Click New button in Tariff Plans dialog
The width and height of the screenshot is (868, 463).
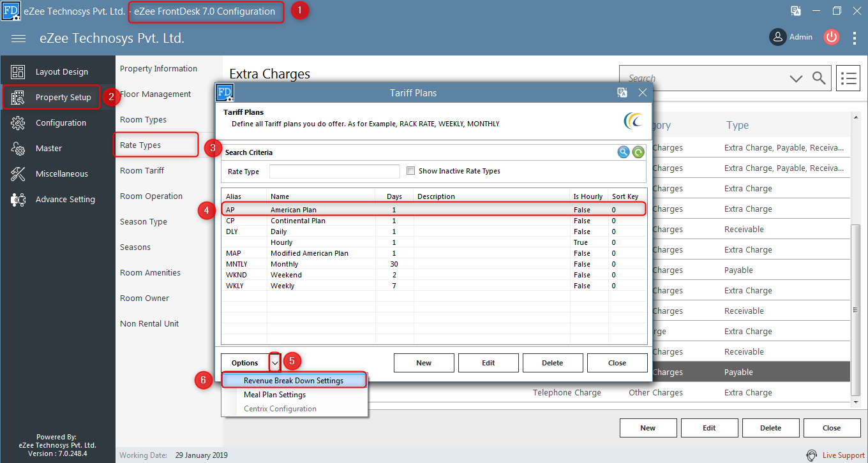pyautogui.click(x=424, y=363)
